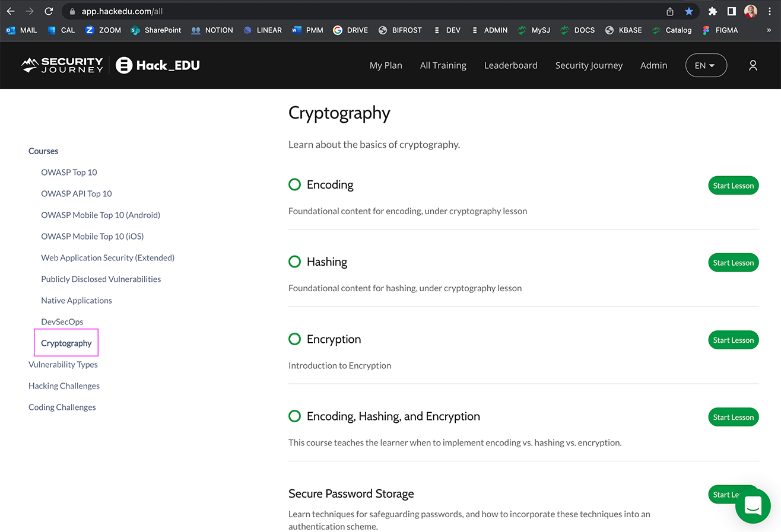Open the chat support bubble

coord(753,506)
